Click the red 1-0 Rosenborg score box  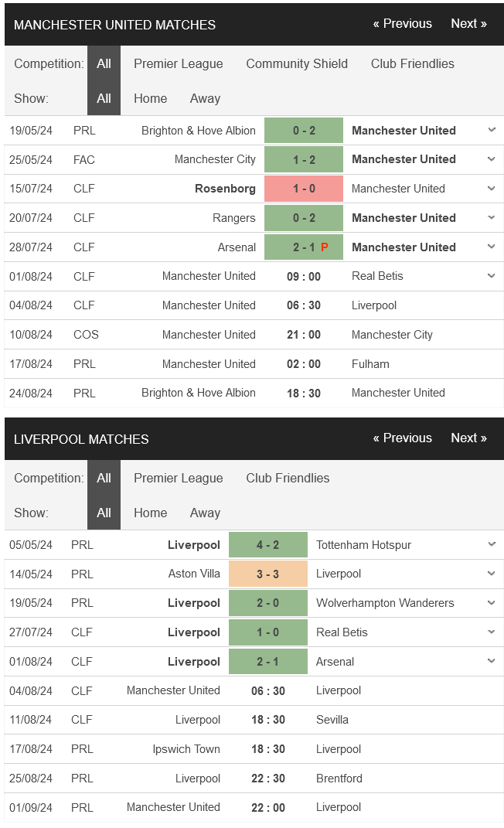point(304,189)
